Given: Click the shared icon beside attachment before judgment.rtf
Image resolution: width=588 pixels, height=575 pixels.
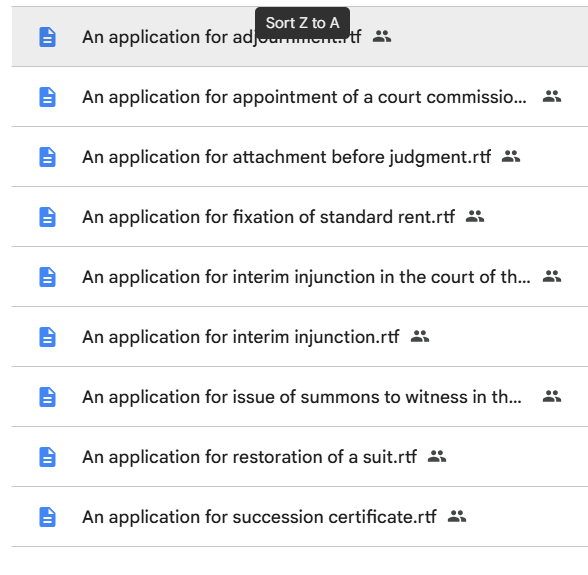Looking at the screenshot, I should [x=511, y=156].
